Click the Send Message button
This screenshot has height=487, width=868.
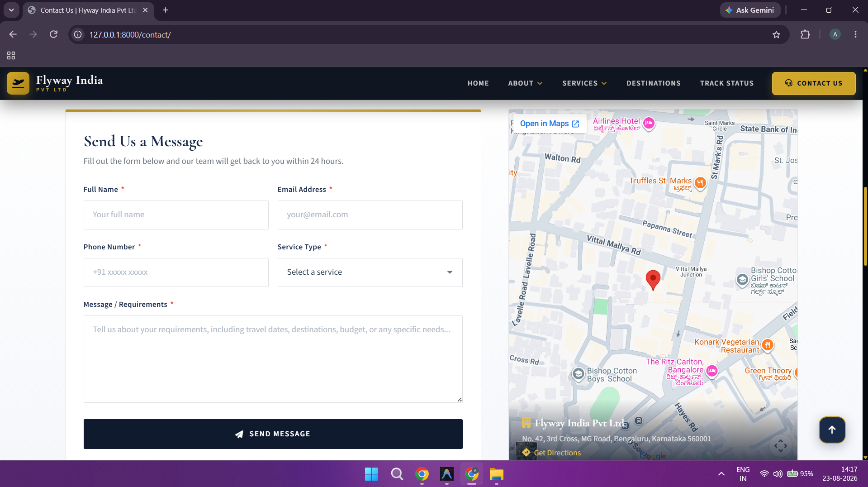pos(273,434)
